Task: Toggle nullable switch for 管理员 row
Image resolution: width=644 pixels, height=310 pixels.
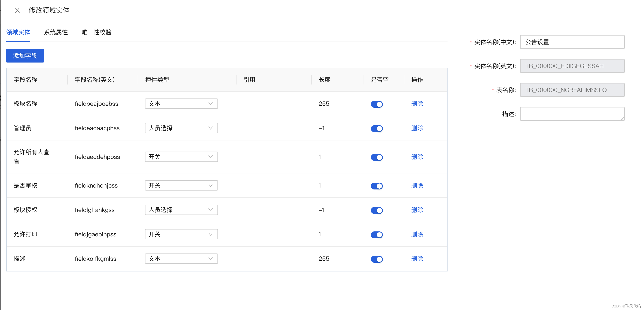Action: tap(376, 128)
